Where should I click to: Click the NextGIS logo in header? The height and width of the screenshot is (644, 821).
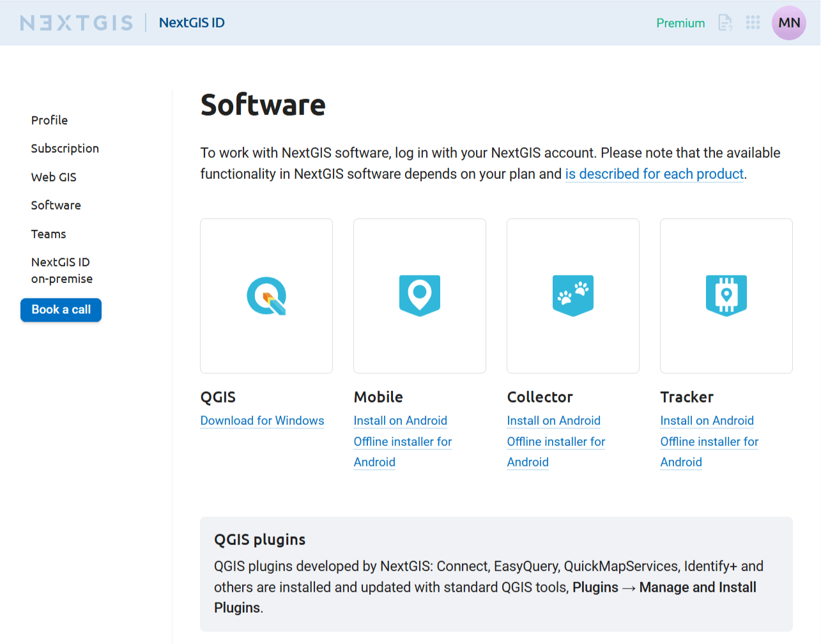(x=77, y=23)
